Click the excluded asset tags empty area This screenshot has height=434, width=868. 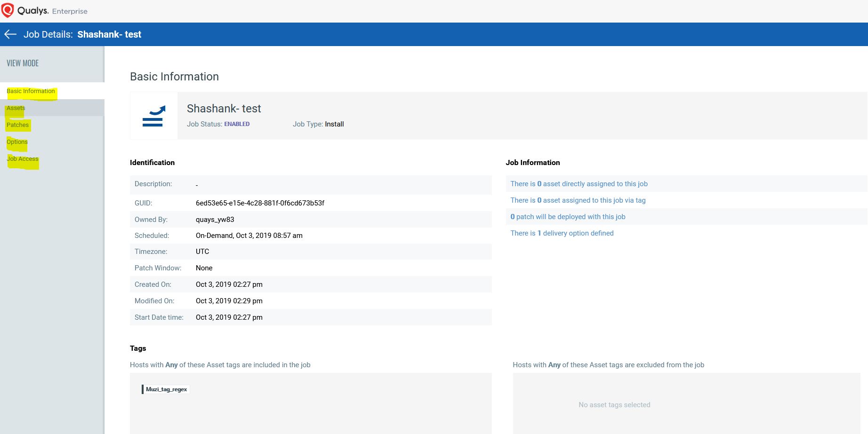click(x=614, y=404)
